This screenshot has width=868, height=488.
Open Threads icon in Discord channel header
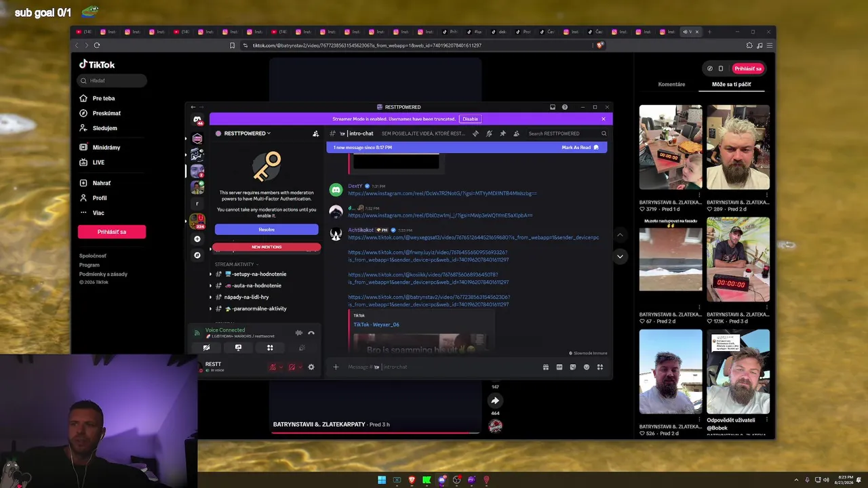pos(475,134)
